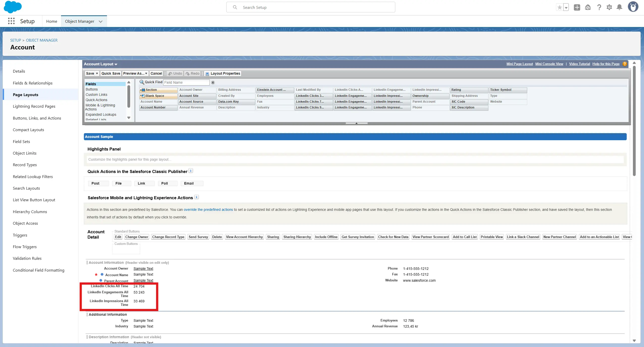Open the Preview As dropdown
Viewport: 644px width, 347px height.
point(135,73)
